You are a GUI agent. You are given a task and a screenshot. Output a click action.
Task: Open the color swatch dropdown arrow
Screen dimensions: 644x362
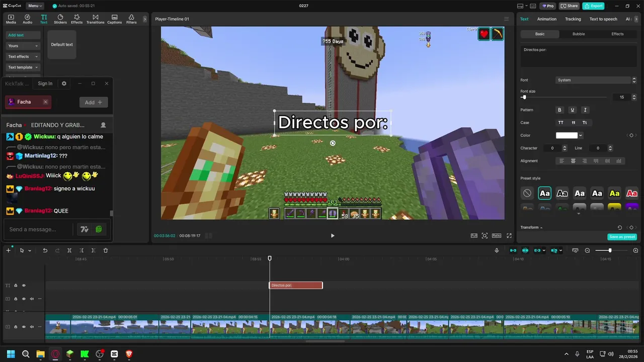(581, 135)
